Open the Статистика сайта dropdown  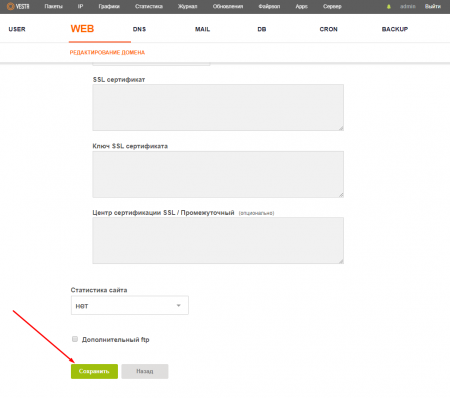tap(130, 305)
